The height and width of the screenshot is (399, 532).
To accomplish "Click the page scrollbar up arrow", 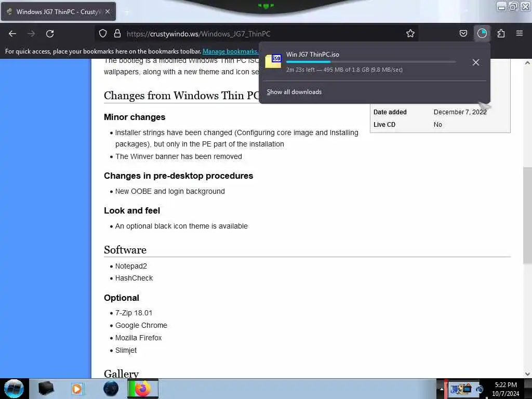I will [527, 63].
